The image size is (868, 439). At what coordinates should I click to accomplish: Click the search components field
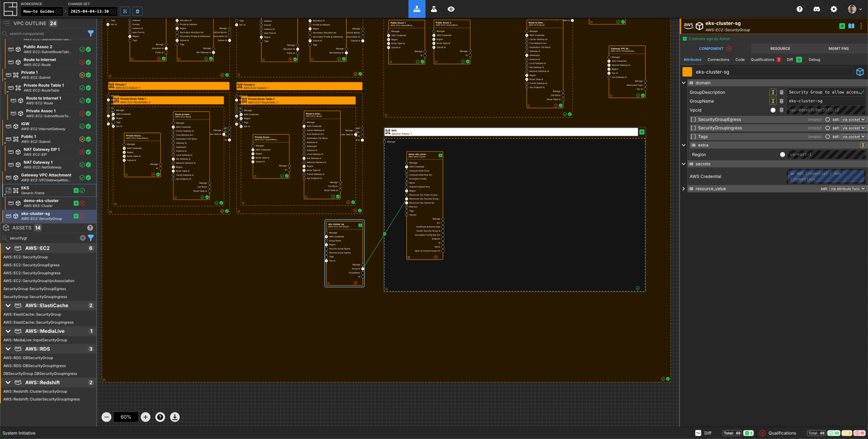tap(45, 33)
